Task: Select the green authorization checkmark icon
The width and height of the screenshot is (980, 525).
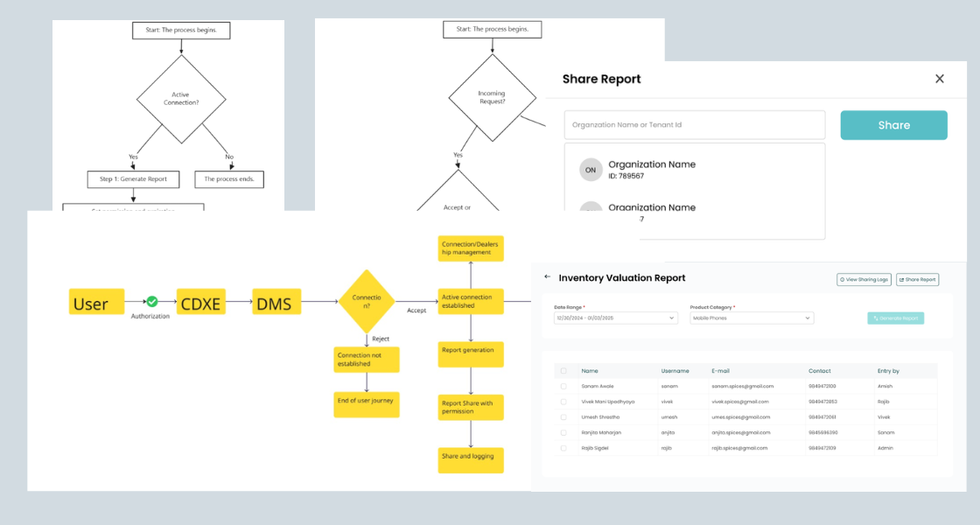Action: (150, 302)
